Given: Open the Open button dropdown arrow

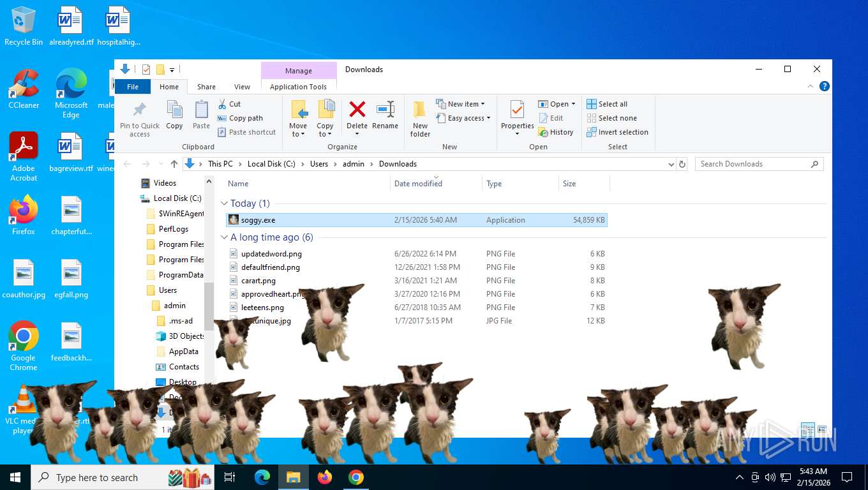Looking at the screenshot, I should tap(573, 104).
